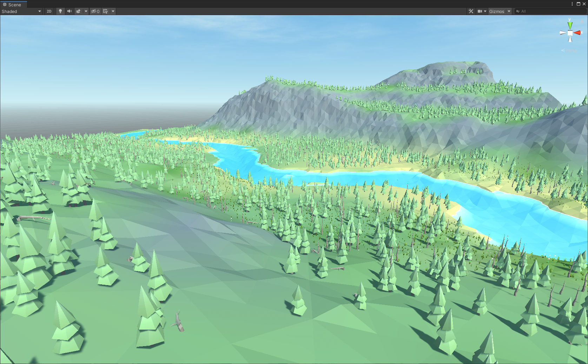Click the camera dropdown next to the video icon
This screenshot has width=588, height=364.
point(485,11)
